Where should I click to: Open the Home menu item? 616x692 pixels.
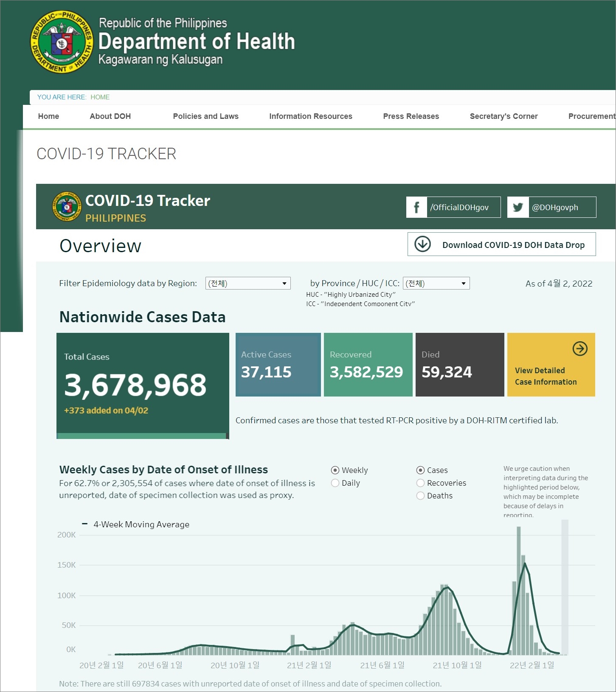48,116
